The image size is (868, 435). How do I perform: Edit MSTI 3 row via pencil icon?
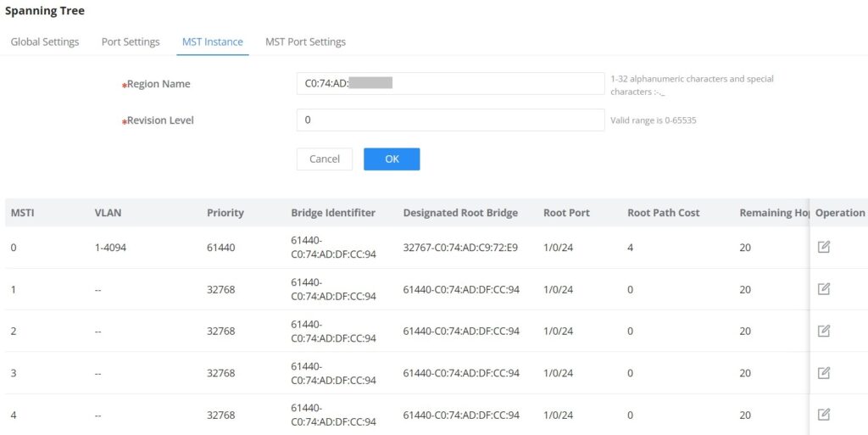click(x=823, y=373)
